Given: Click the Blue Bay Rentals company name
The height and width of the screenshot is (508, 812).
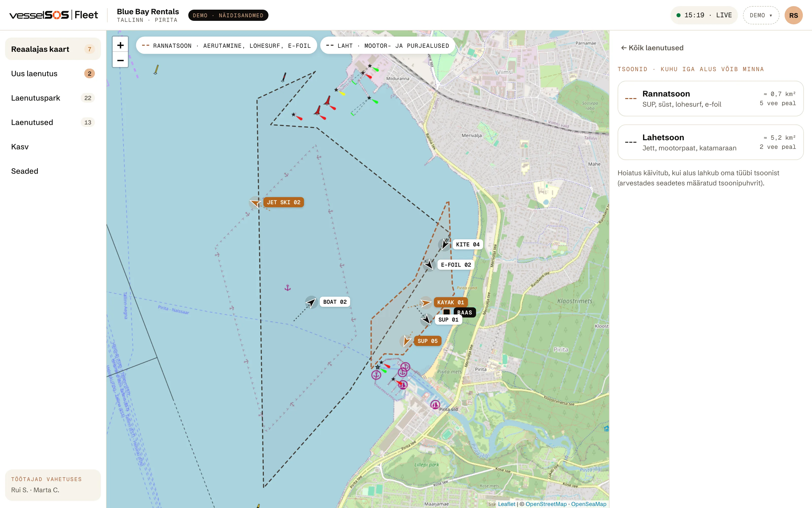Looking at the screenshot, I should click(x=148, y=11).
